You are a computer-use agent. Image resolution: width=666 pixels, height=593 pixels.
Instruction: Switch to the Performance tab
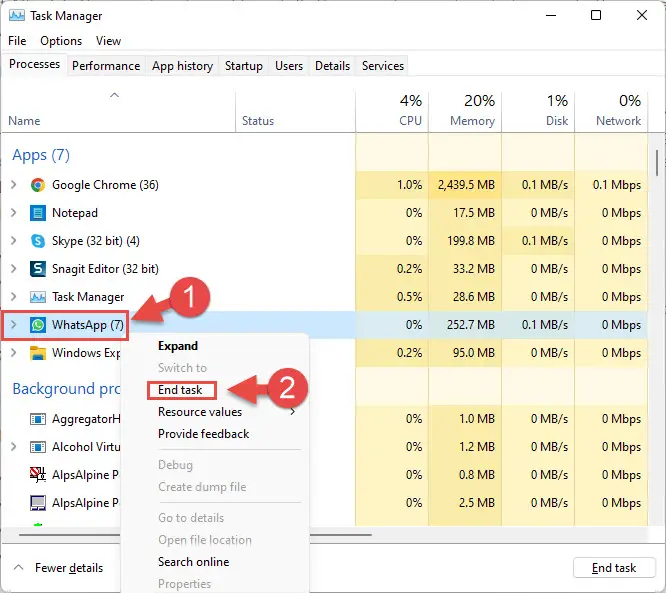pyautogui.click(x=106, y=66)
